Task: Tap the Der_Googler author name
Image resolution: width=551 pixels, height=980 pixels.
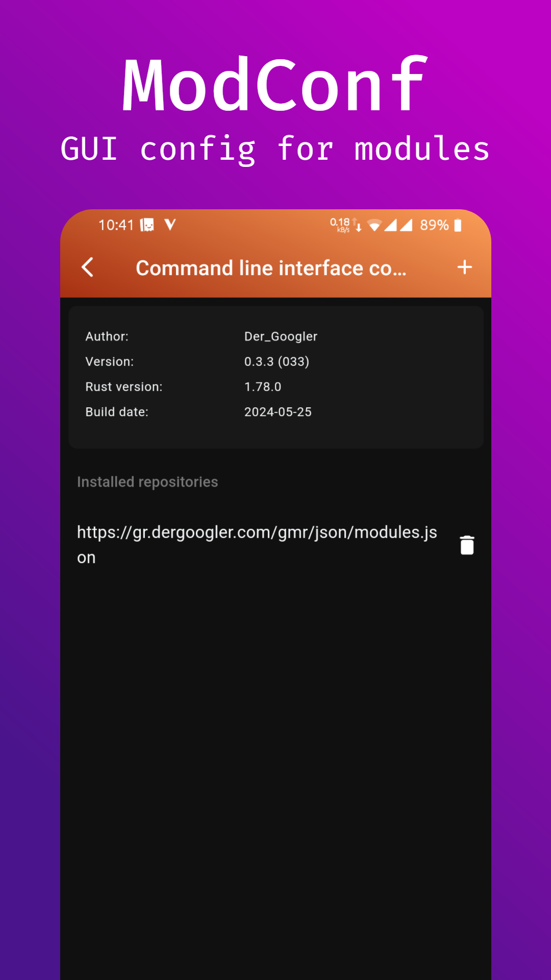Action: (x=281, y=336)
